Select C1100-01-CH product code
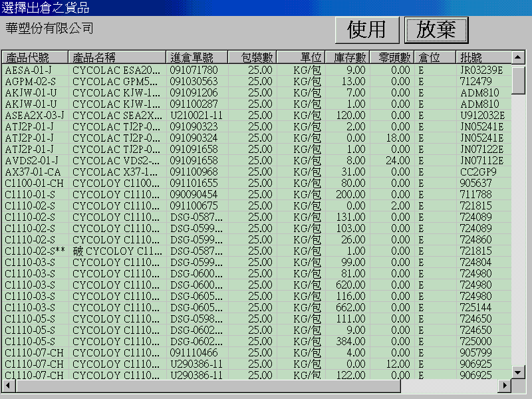The height and width of the screenshot is (399, 532). click(35, 184)
